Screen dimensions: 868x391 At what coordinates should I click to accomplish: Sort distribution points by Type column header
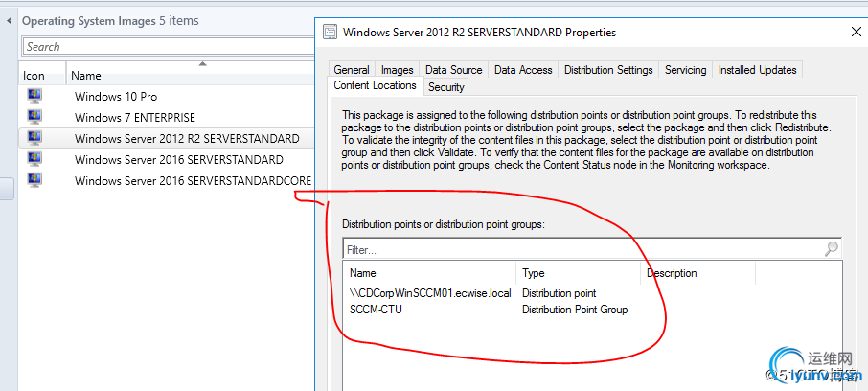[578, 273]
